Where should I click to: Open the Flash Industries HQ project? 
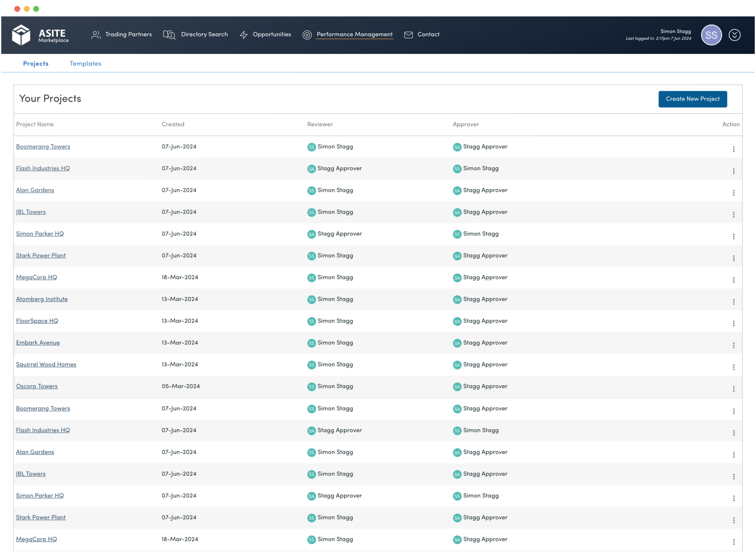click(x=43, y=168)
